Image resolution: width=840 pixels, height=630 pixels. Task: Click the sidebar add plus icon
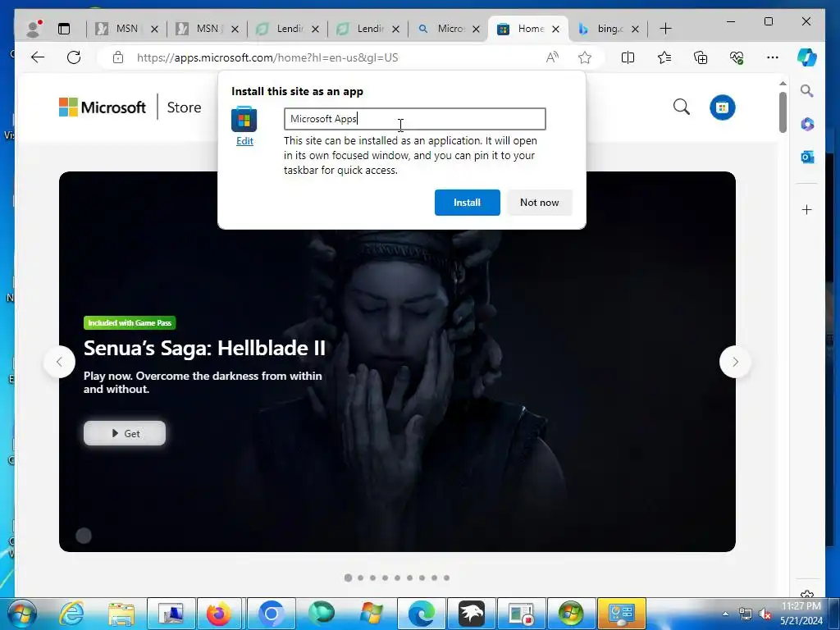pyautogui.click(x=807, y=209)
